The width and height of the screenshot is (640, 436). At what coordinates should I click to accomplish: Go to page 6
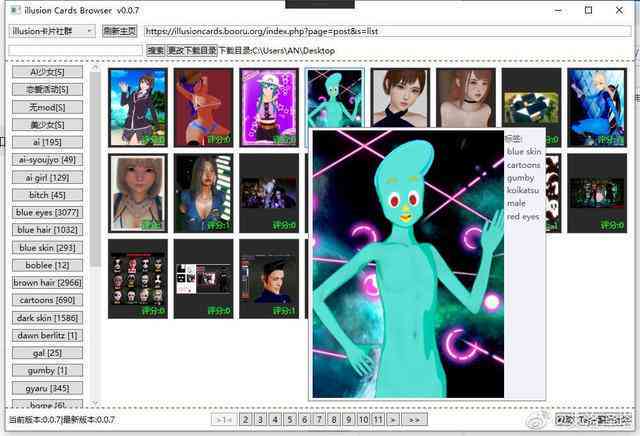[304, 419]
